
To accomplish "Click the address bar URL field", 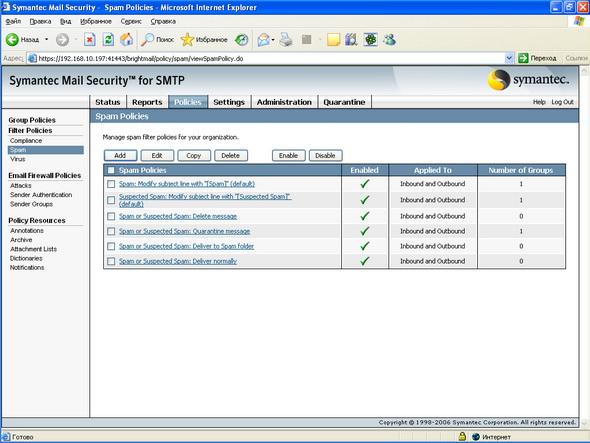I will coord(271,58).
